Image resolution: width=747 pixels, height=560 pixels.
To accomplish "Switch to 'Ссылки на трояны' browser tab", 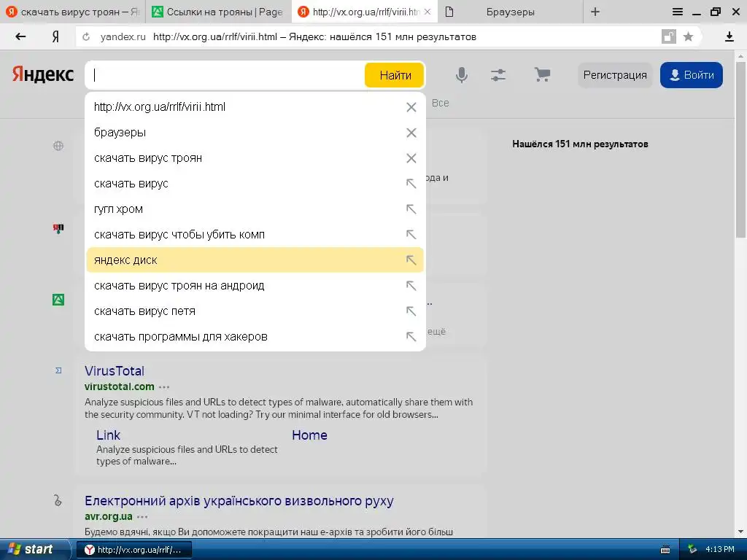I will 218,12.
